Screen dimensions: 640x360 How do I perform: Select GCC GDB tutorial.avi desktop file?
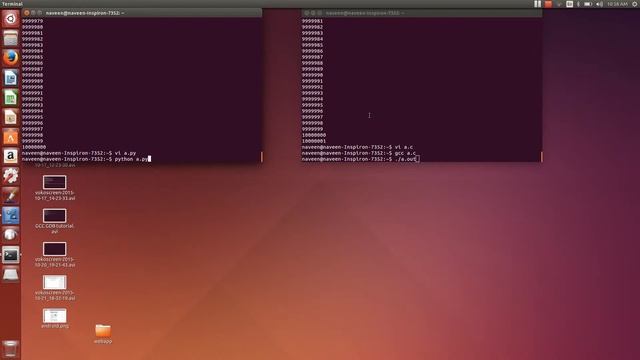click(x=55, y=221)
